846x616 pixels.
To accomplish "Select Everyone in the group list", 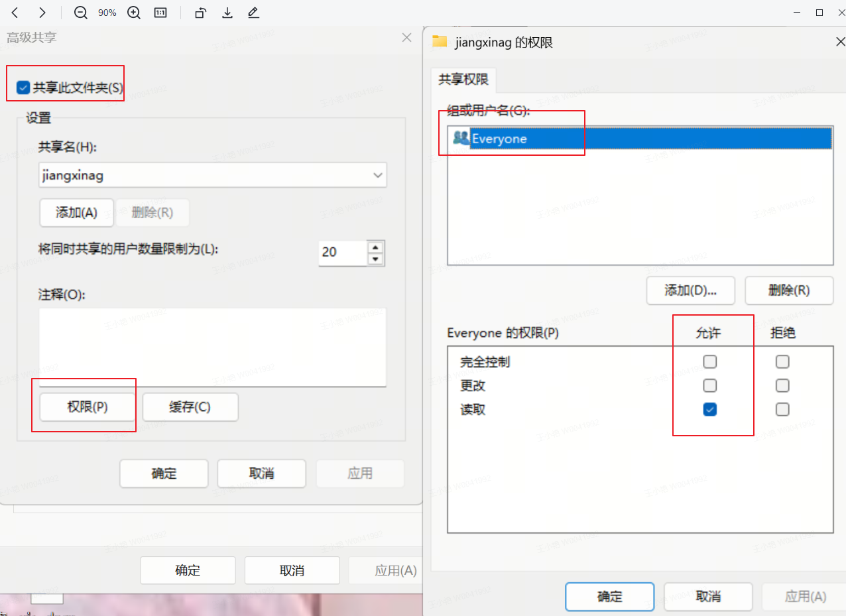I will (x=499, y=139).
